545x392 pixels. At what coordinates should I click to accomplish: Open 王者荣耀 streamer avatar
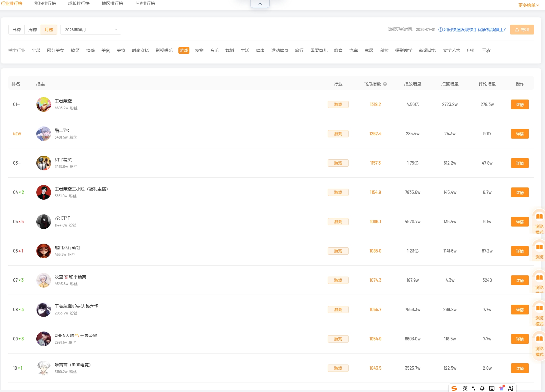click(x=44, y=104)
